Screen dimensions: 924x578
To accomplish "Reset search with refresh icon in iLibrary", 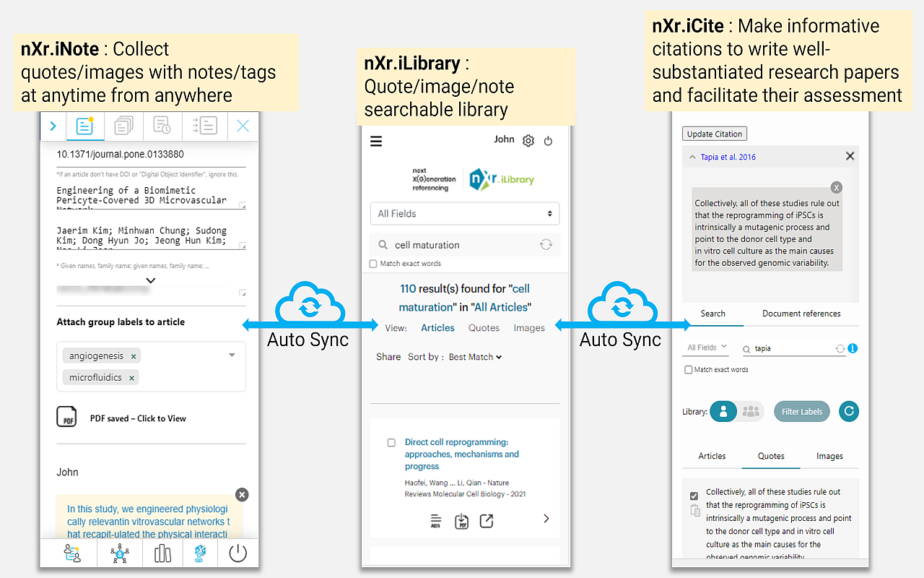I will [546, 245].
